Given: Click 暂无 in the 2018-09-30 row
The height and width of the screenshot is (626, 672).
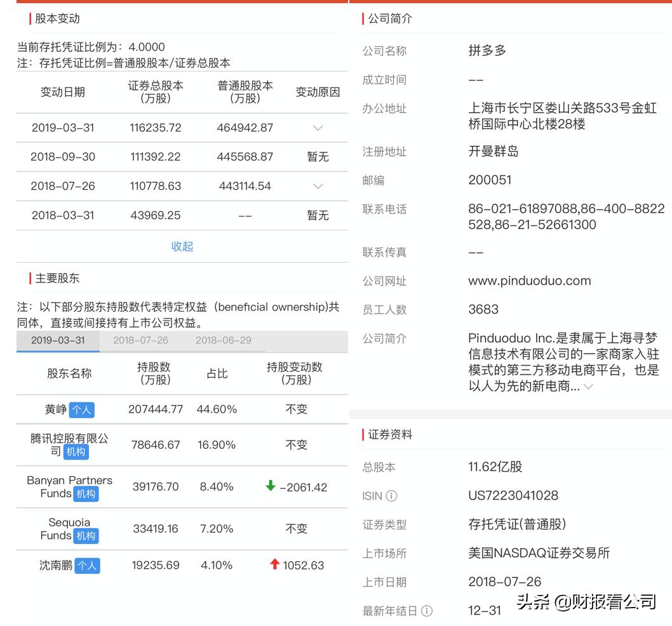Looking at the screenshot, I should tap(318, 157).
